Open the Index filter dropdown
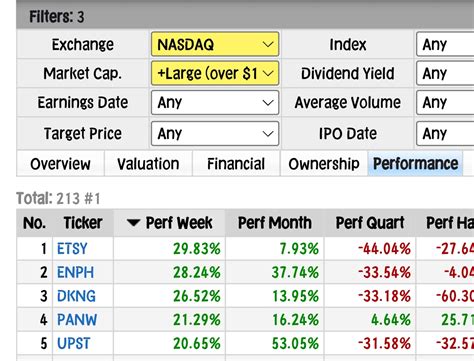This screenshot has width=474, height=361. [x=445, y=44]
